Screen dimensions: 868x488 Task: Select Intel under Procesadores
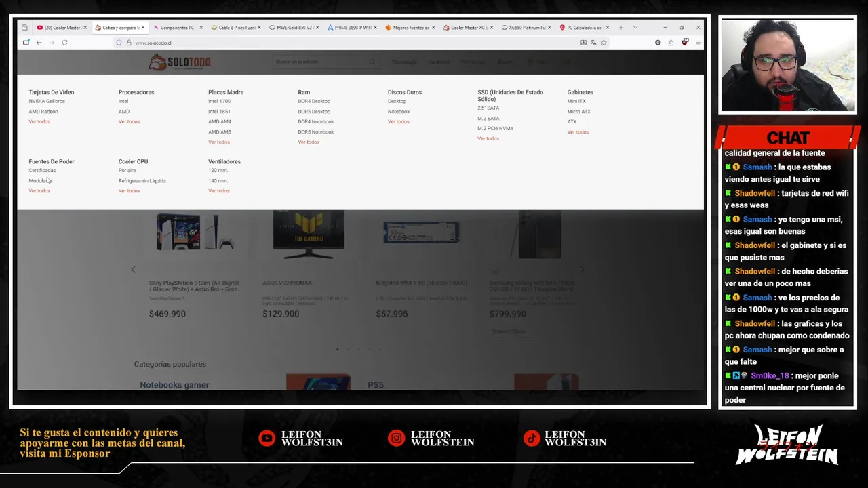123,101
